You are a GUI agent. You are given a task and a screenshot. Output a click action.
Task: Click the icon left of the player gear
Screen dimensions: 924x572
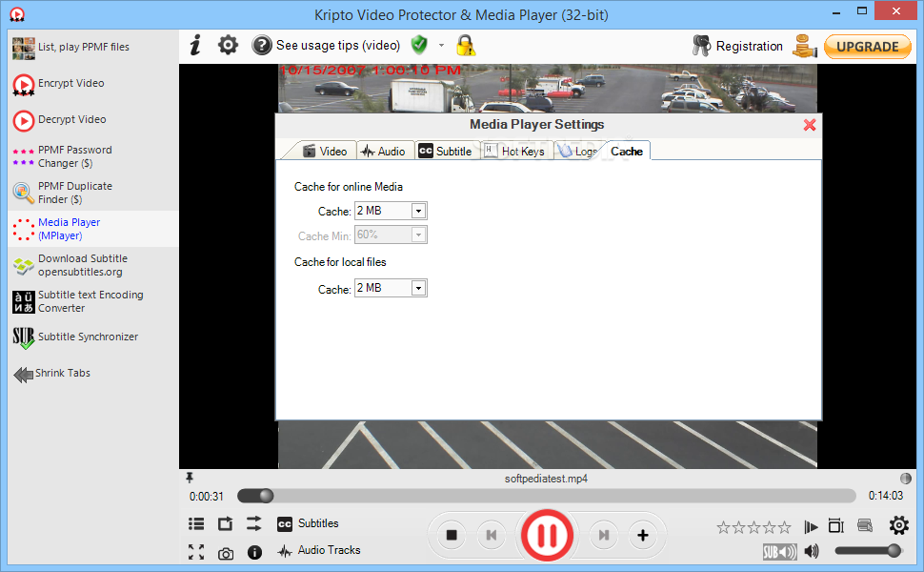[865, 525]
